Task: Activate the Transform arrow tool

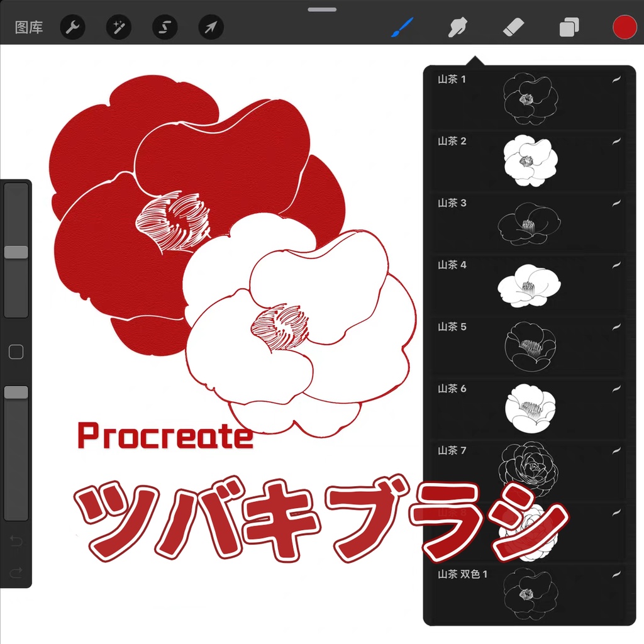Action: pyautogui.click(x=211, y=28)
